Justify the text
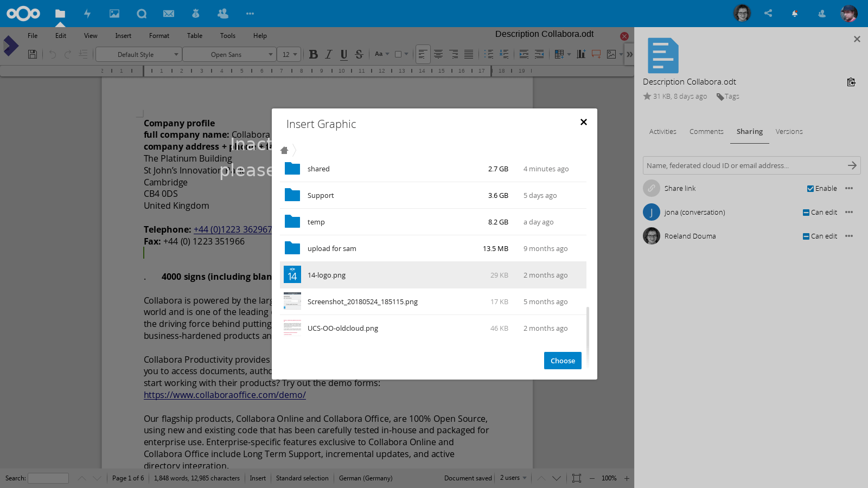Viewport: 868px width, 488px height. coord(469,54)
